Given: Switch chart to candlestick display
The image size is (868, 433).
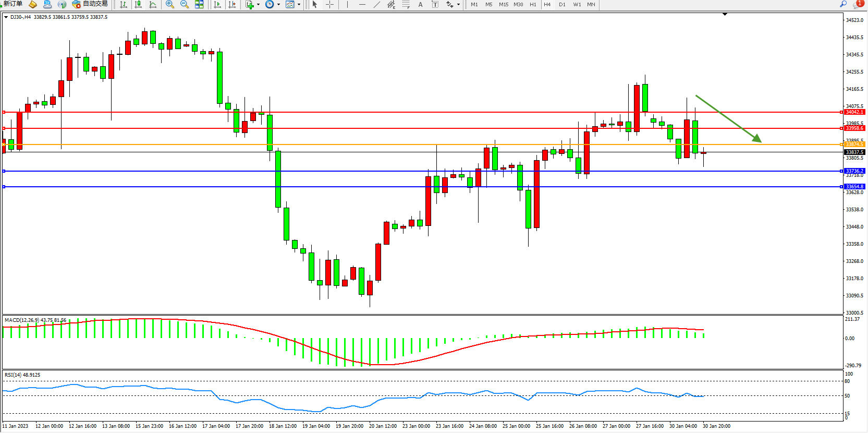Looking at the screenshot, I should pyautogui.click(x=138, y=5).
